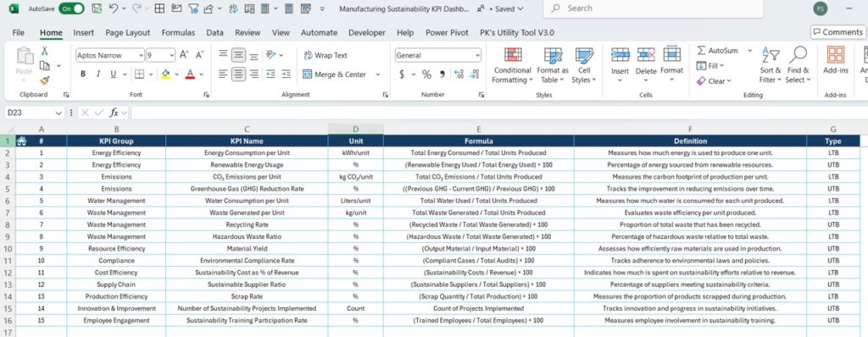Select the Format Painter brush

click(x=44, y=80)
